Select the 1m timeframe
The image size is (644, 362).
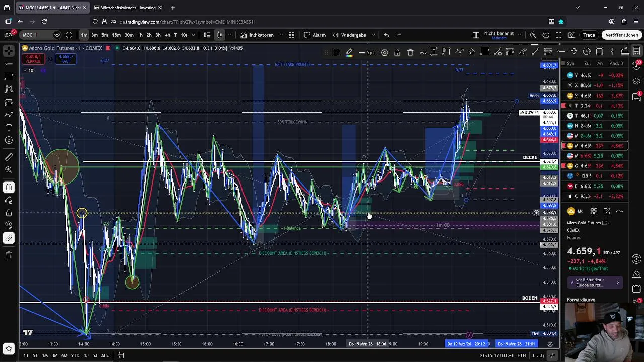coord(84,35)
